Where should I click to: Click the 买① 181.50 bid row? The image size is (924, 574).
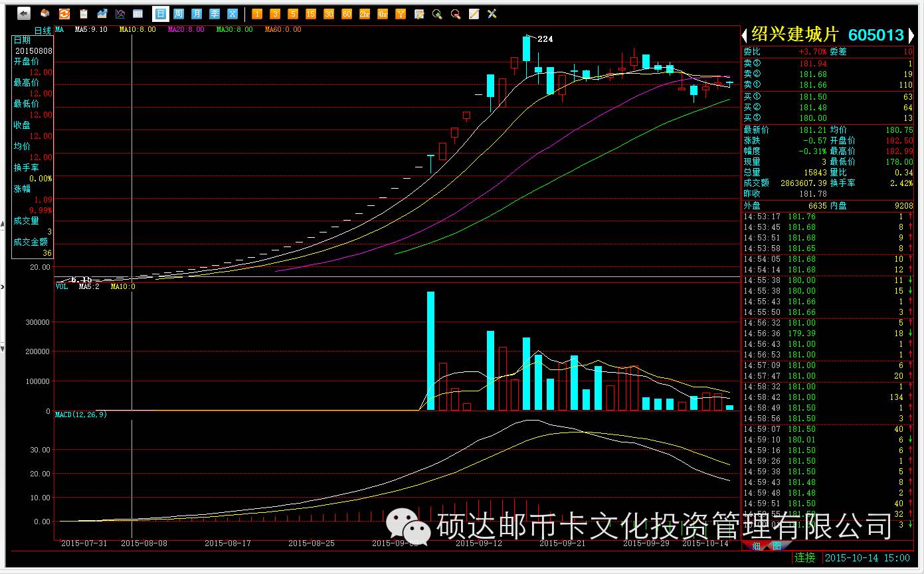click(x=828, y=97)
